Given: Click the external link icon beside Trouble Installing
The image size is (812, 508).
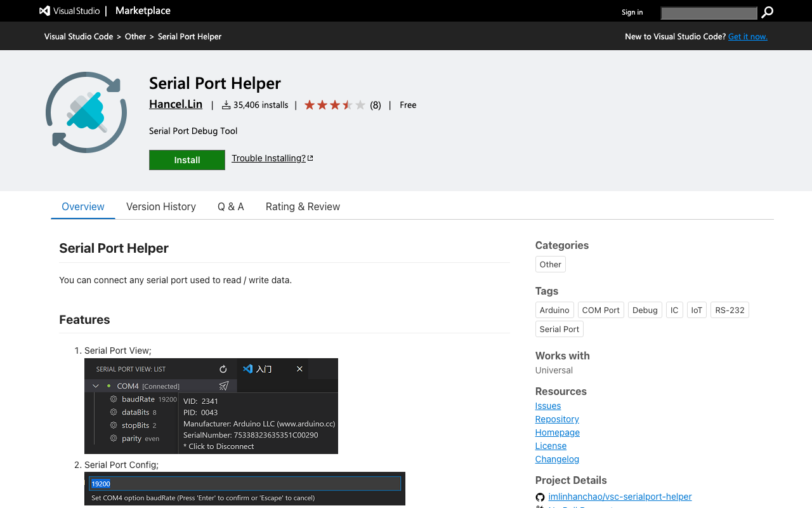Looking at the screenshot, I should [x=310, y=158].
